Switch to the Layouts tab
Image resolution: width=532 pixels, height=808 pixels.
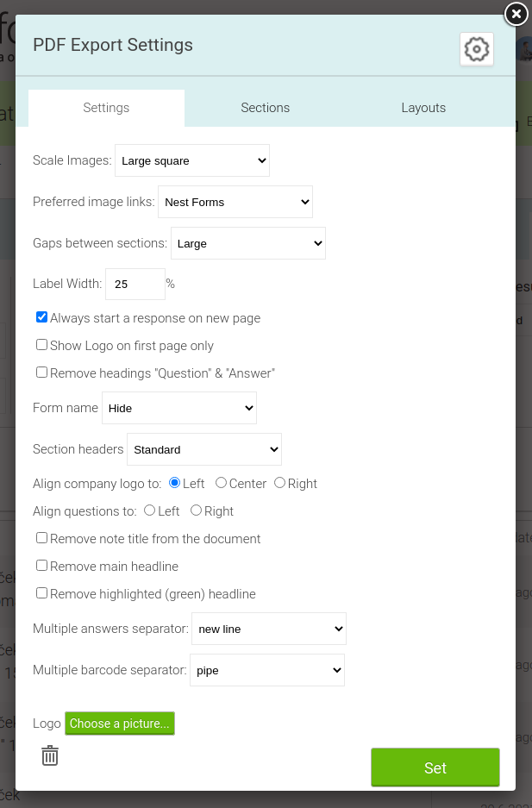(423, 108)
